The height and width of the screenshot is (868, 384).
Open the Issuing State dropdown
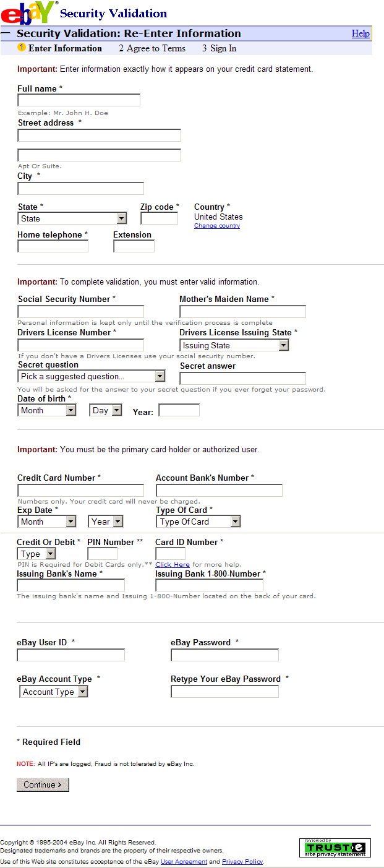pyautogui.click(x=234, y=345)
